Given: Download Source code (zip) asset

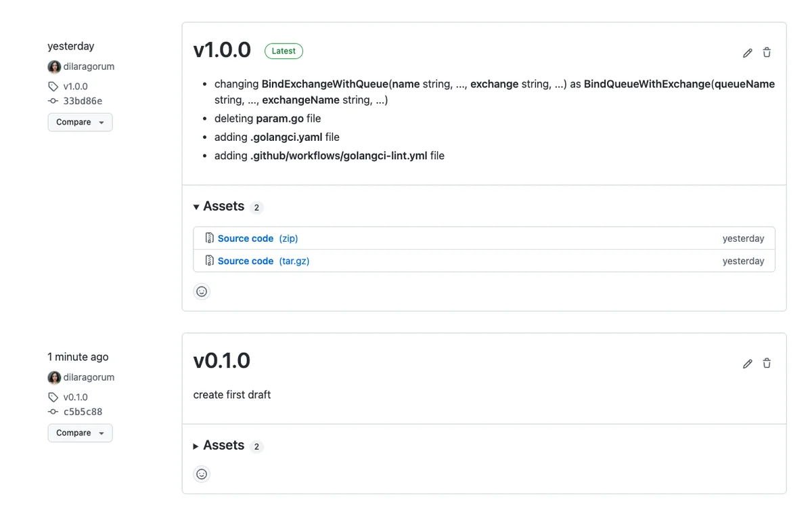Looking at the screenshot, I should pyautogui.click(x=258, y=238).
